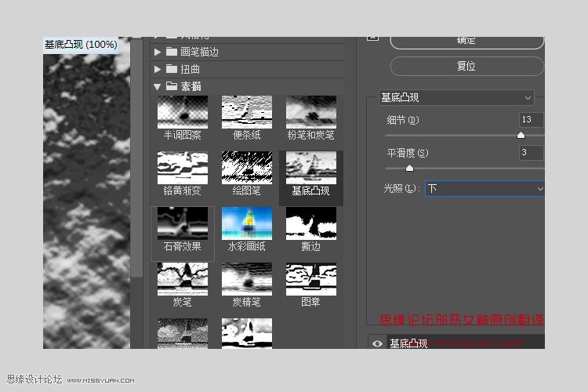Select the 水彩画纸 filter thumbnail

pyautogui.click(x=247, y=223)
